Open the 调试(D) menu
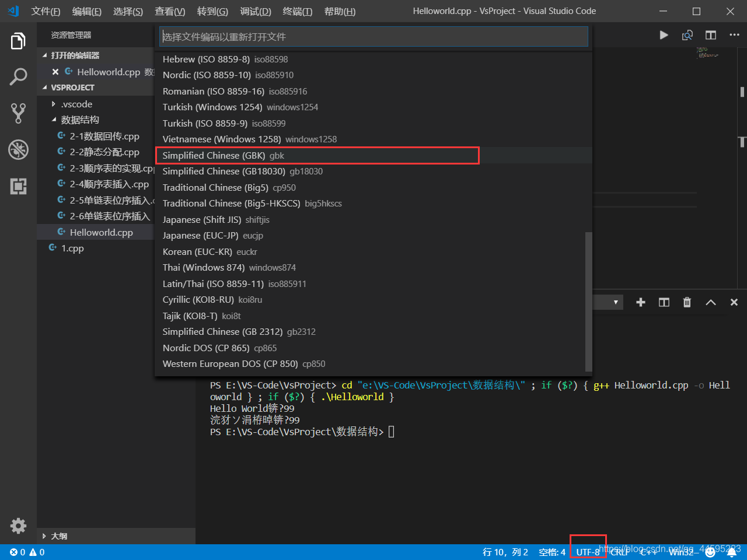 click(x=256, y=11)
